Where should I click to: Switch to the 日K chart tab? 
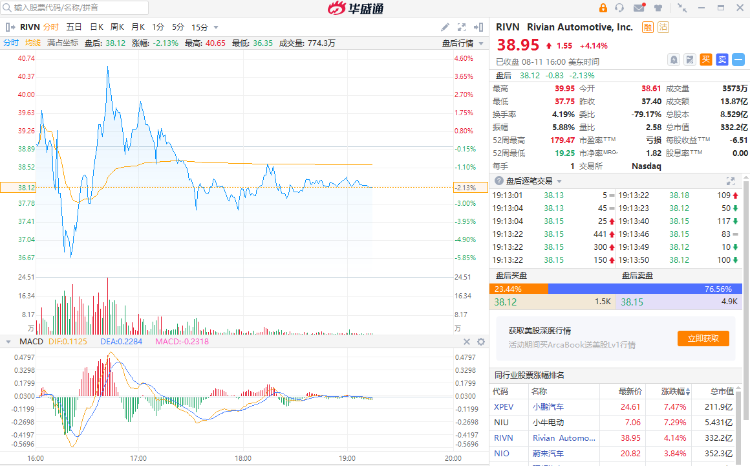(97, 27)
